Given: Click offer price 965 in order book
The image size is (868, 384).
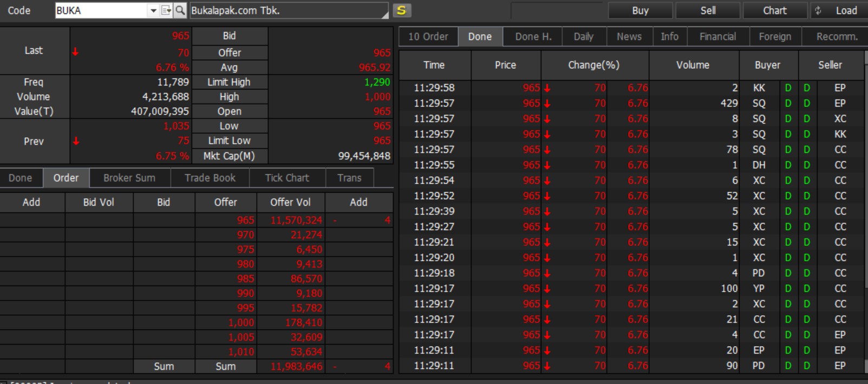Looking at the screenshot, I should pyautogui.click(x=245, y=220).
